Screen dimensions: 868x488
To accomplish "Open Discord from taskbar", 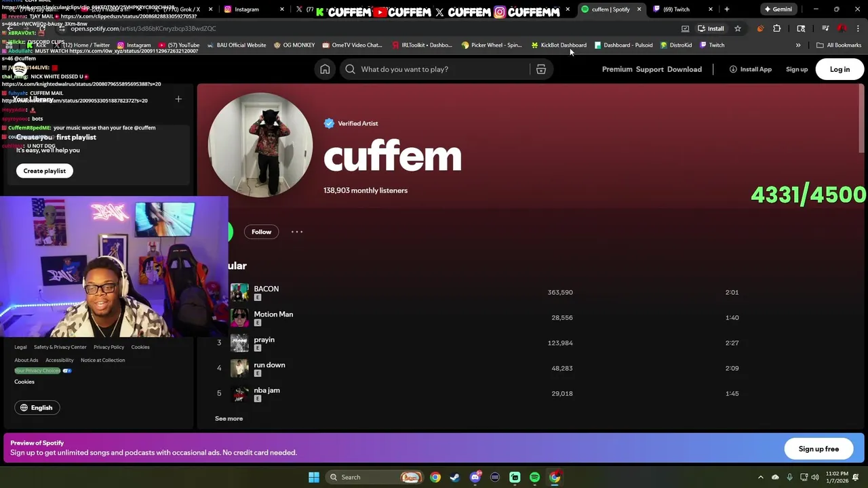I will point(475,477).
